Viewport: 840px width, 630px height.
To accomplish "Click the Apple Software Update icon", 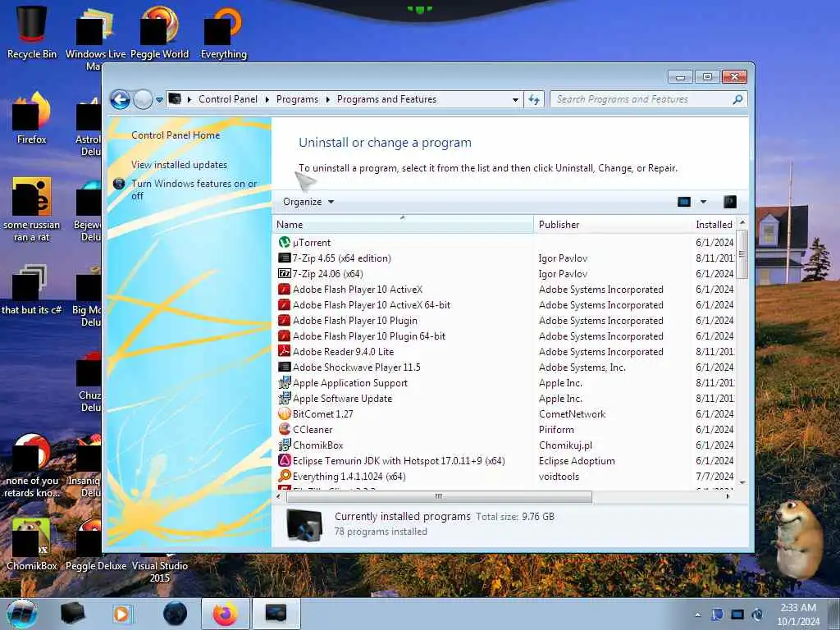I will 285,398.
